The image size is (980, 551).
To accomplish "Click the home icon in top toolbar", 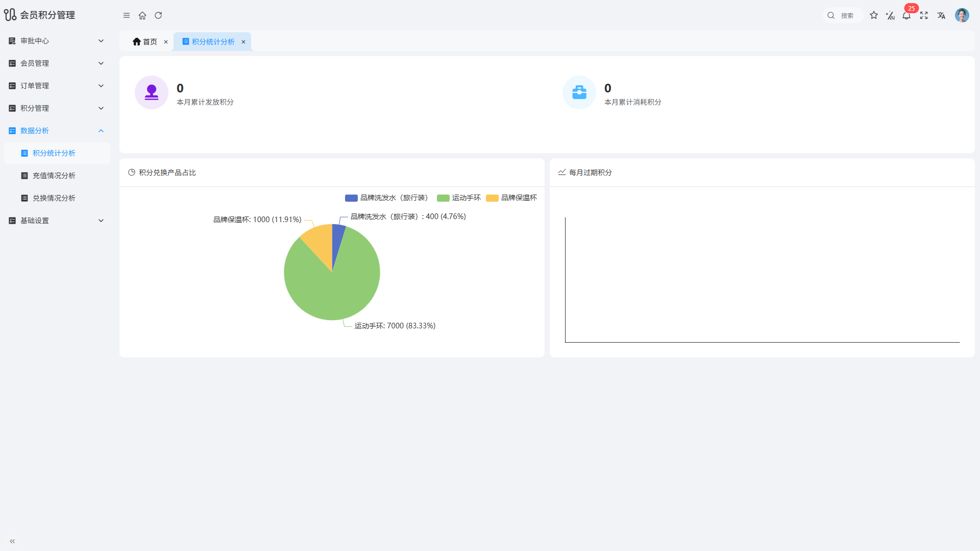I will pos(142,15).
